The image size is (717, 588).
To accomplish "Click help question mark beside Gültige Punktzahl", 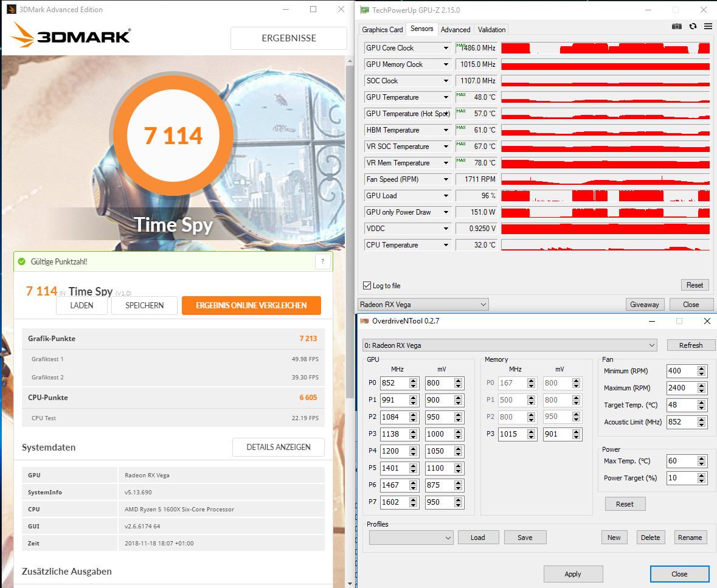I will (323, 261).
